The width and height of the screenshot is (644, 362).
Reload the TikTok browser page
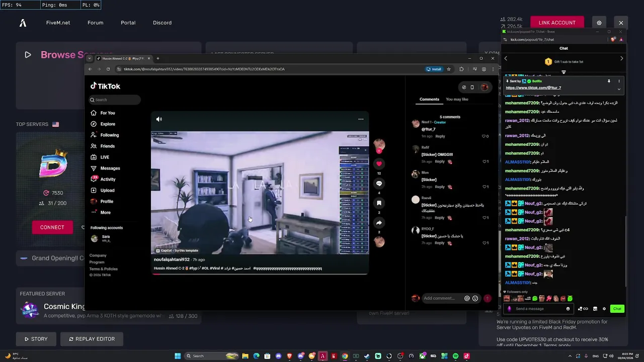tap(108, 69)
